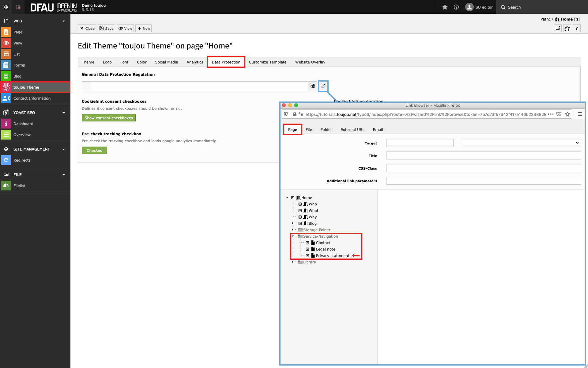Open the help question mark in top bar
The width and height of the screenshot is (588, 368).
click(456, 7)
